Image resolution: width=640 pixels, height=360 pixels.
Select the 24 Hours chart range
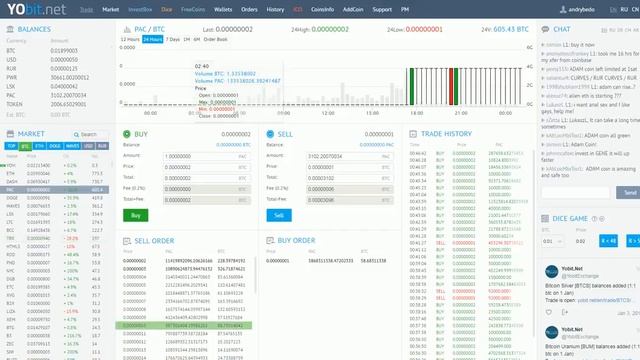coord(153,39)
